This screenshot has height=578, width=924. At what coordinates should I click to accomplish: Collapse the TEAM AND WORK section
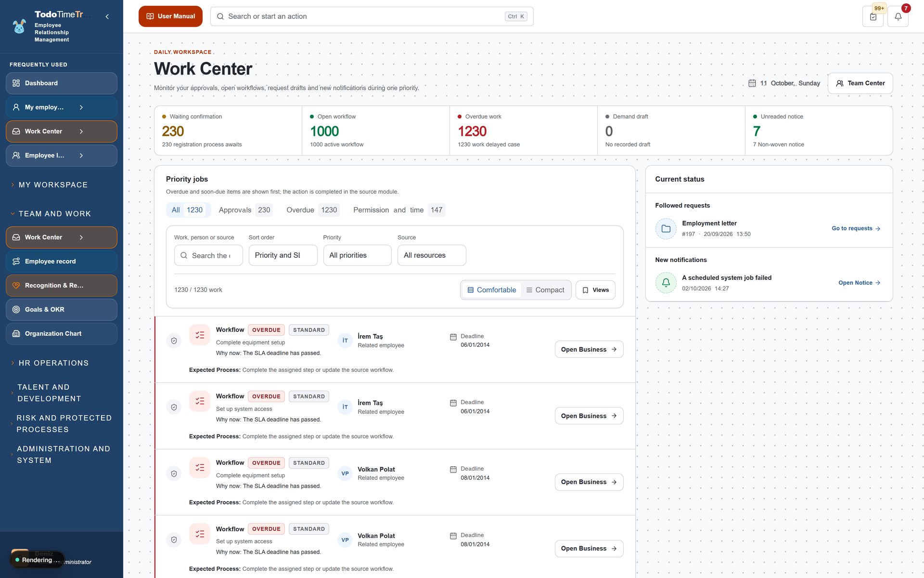click(51, 214)
